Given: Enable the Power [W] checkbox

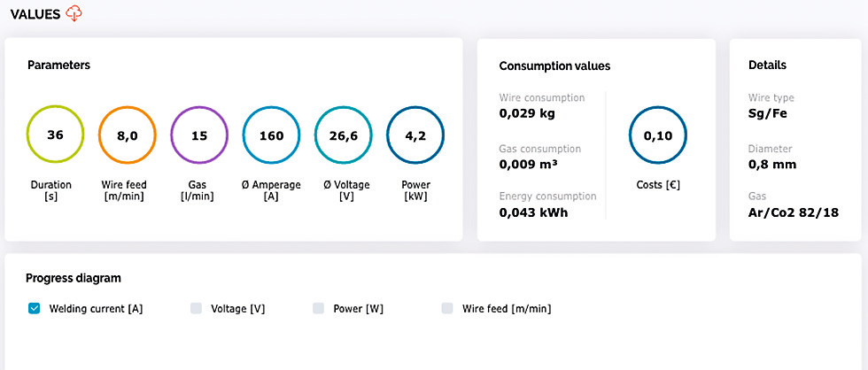Looking at the screenshot, I should 319,308.
